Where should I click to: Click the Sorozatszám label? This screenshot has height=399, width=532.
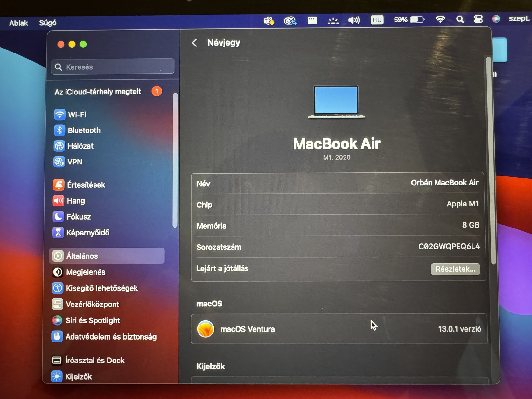tap(219, 247)
